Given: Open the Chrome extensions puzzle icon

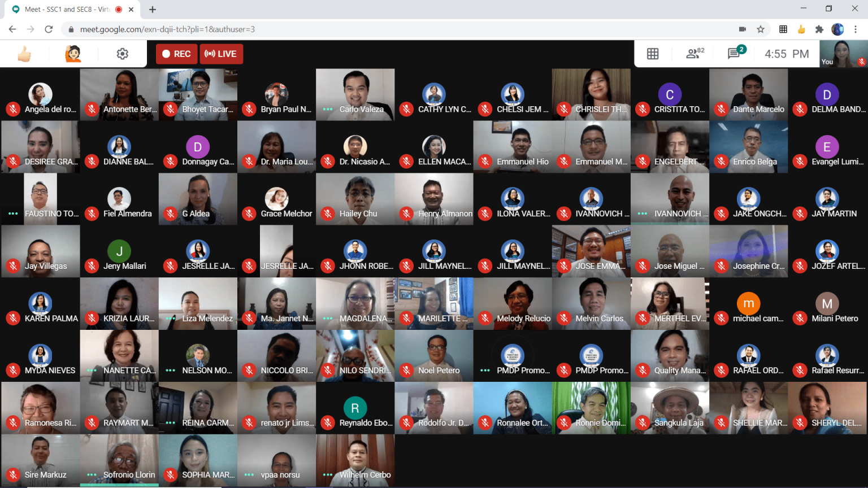Looking at the screenshot, I should [819, 29].
